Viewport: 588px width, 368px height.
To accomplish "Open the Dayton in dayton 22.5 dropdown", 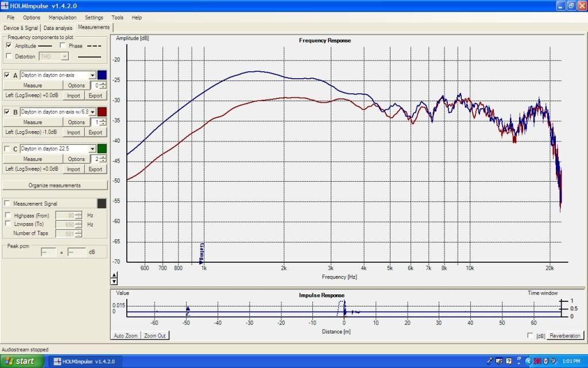I will pos(92,149).
